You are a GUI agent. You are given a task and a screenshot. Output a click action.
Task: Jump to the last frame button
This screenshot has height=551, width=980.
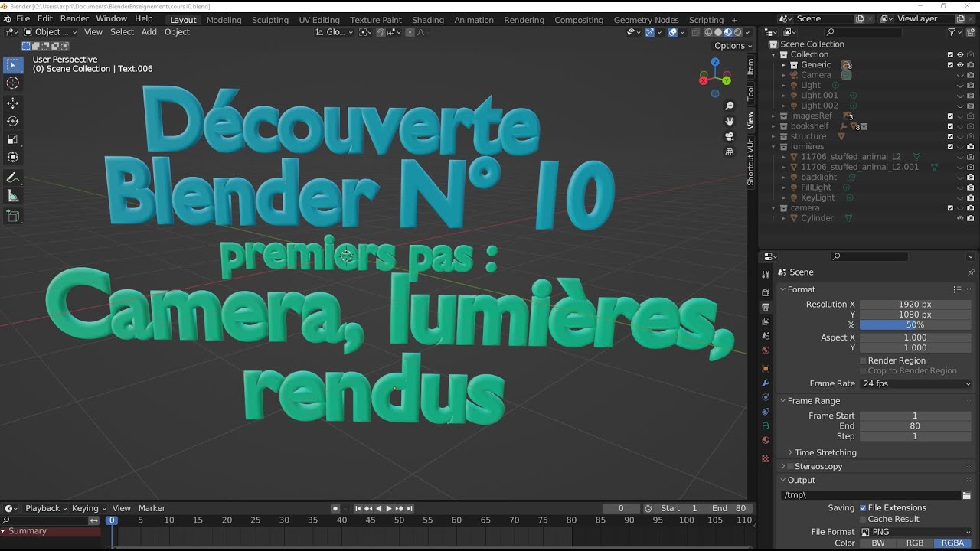point(410,508)
